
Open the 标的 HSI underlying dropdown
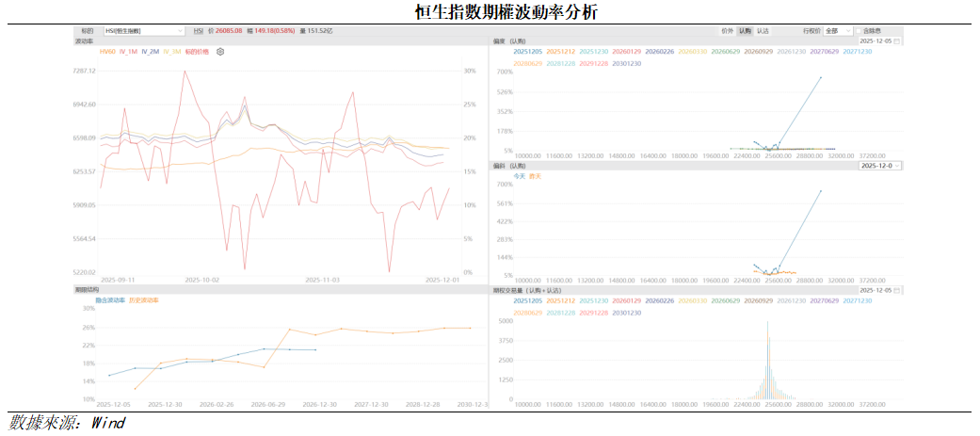143,31
